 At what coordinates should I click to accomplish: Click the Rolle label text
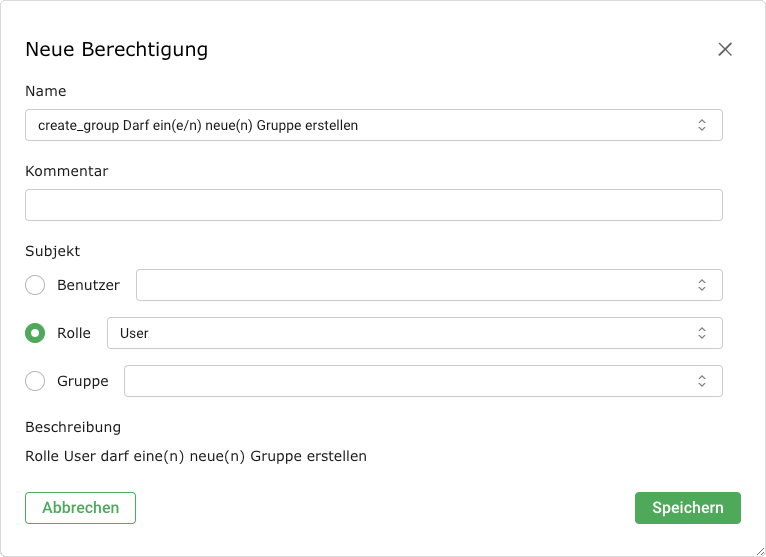(74, 333)
